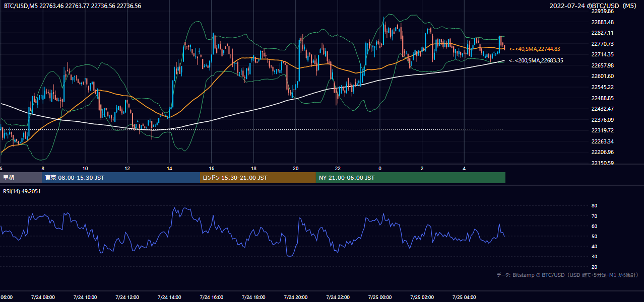Click RSI scale value 40

(x=594, y=247)
